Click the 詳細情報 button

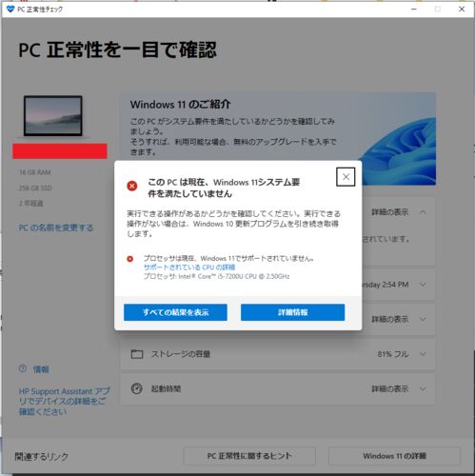[x=292, y=312]
